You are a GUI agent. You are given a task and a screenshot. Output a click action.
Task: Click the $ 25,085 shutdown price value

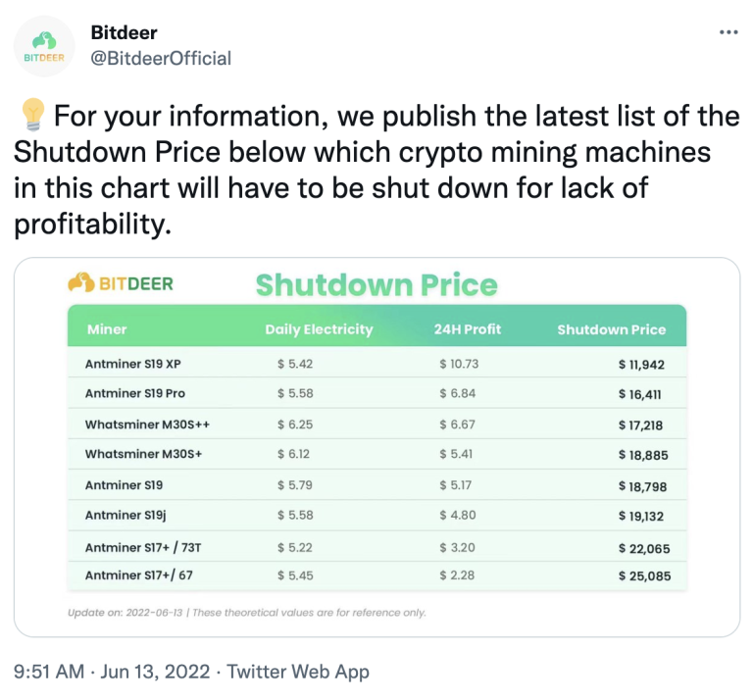644,575
